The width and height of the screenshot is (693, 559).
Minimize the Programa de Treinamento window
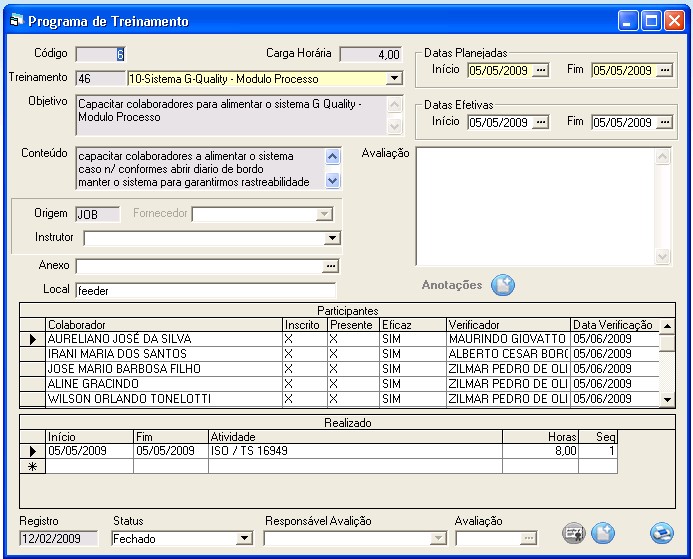point(628,20)
